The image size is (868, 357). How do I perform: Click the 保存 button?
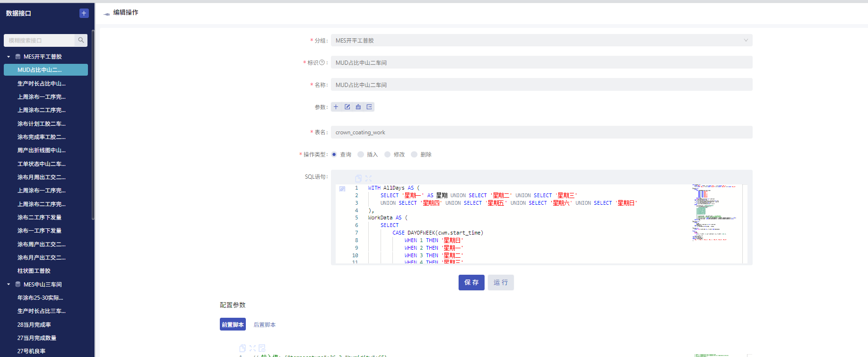pyautogui.click(x=471, y=282)
